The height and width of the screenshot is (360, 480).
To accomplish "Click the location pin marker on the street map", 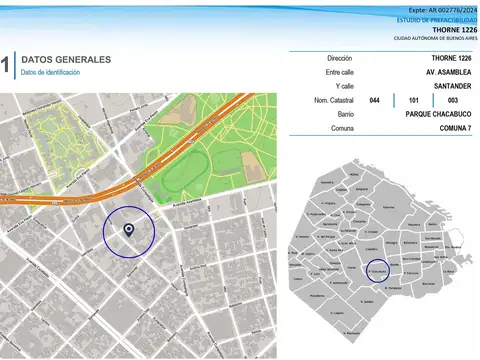I will (129, 230).
